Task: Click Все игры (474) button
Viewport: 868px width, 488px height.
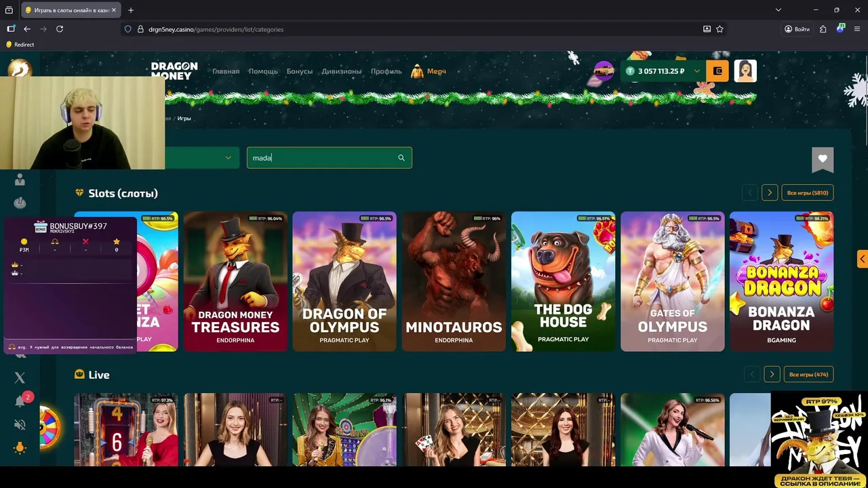Action: (x=808, y=374)
